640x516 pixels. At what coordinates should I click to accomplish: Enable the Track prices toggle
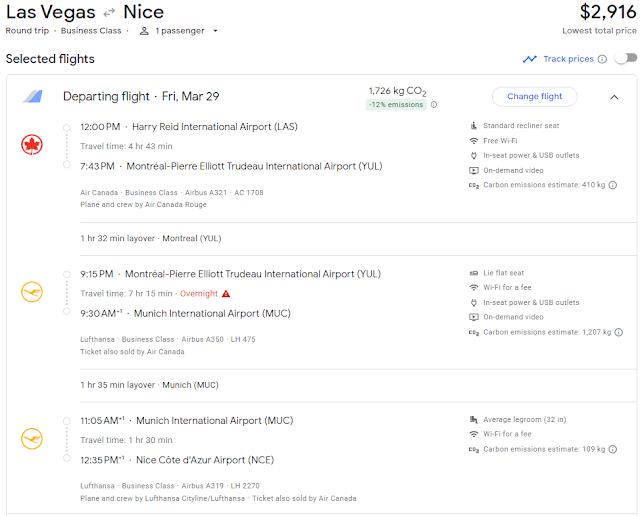[x=625, y=59]
